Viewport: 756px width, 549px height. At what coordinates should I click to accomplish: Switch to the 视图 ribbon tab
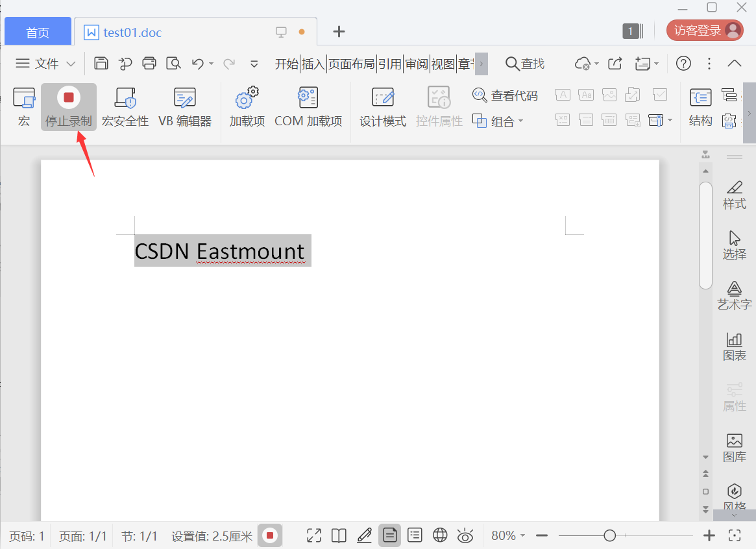(x=443, y=64)
